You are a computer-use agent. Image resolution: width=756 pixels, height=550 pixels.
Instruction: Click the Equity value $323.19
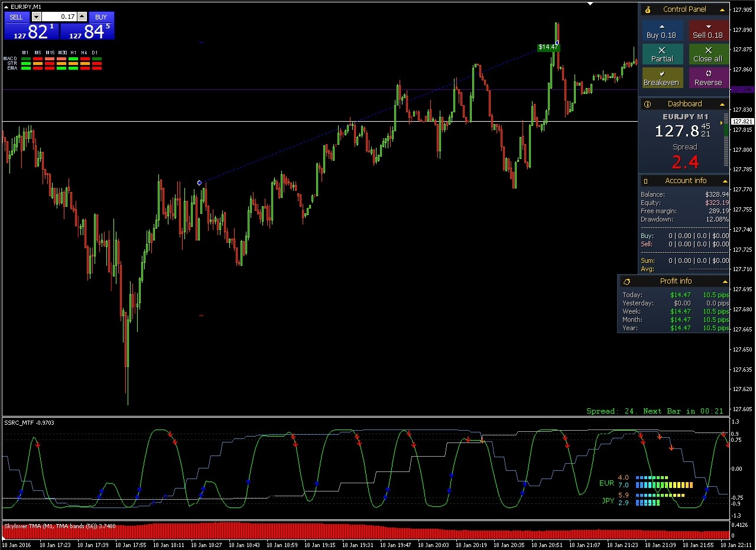[x=717, y=203]
